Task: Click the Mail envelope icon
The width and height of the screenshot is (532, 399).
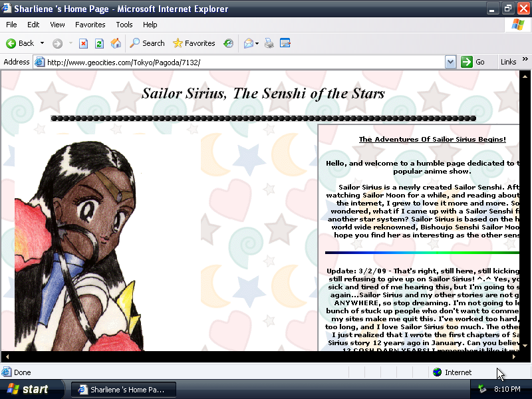Action: point(248,43)
